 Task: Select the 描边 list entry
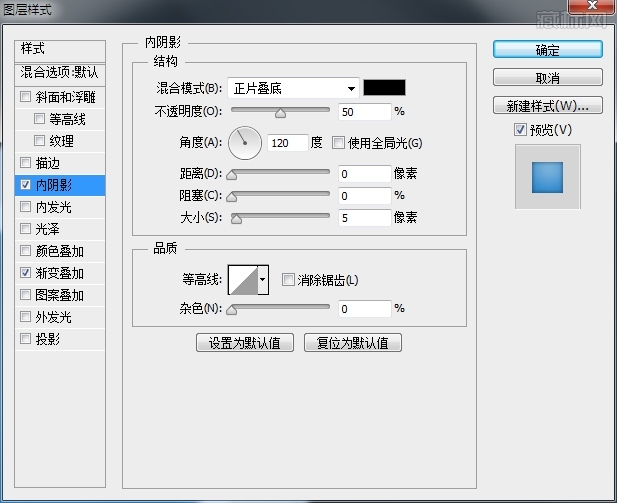(x=60, y=163)
